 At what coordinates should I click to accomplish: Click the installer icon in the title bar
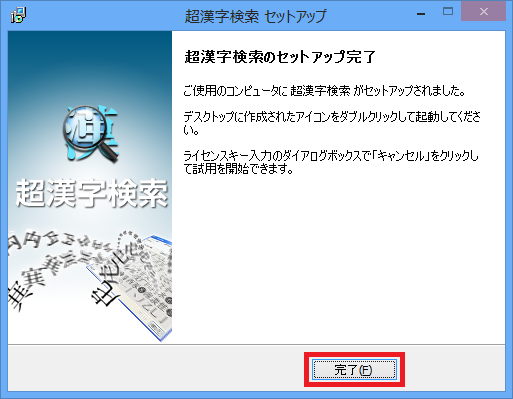[18, 15]
